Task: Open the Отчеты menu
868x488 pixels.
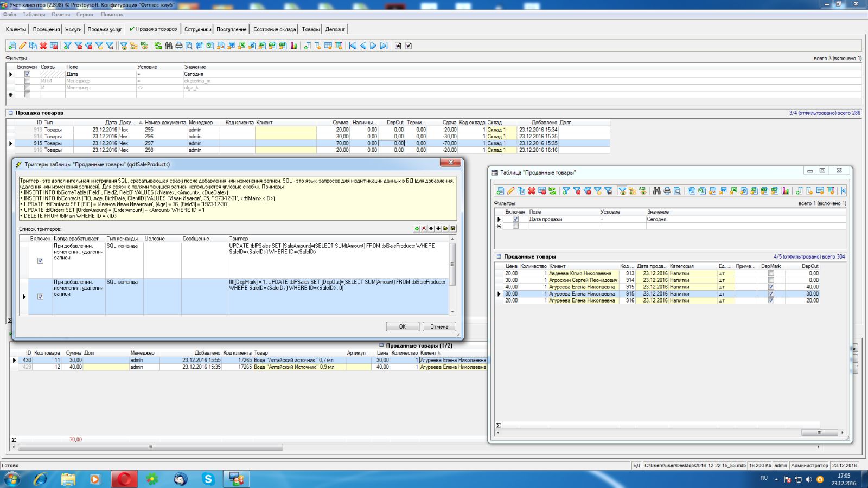Action: [61, 15]
